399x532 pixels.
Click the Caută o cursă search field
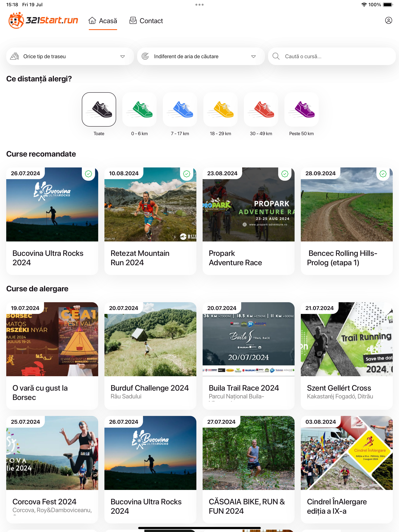(332, 56)
